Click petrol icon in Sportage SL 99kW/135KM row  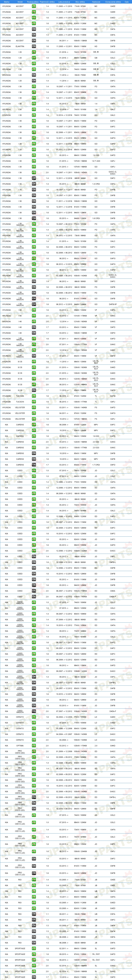pyautogui.click(x=34, y=948)
